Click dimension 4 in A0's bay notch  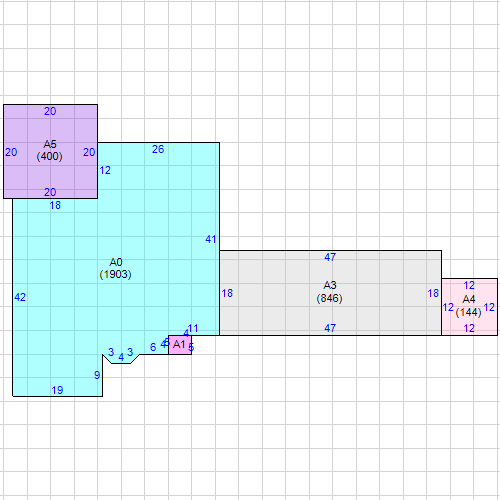click(x=121, y=357)
